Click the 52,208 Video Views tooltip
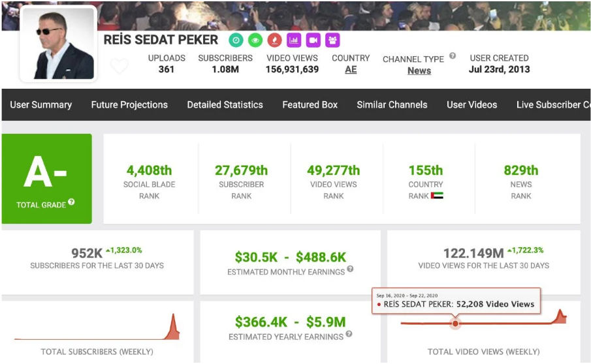This screenshot has width=591, height=364. click(456, 301)
